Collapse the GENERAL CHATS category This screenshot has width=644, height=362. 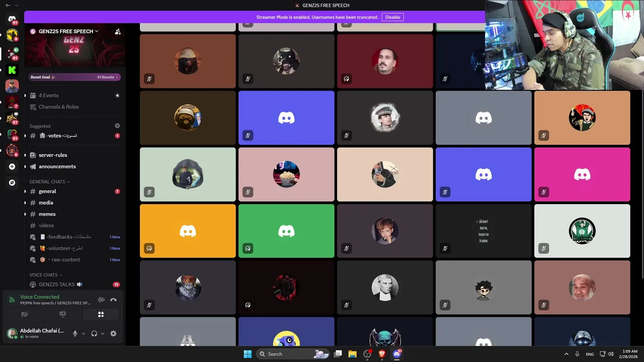click(49, 182)
